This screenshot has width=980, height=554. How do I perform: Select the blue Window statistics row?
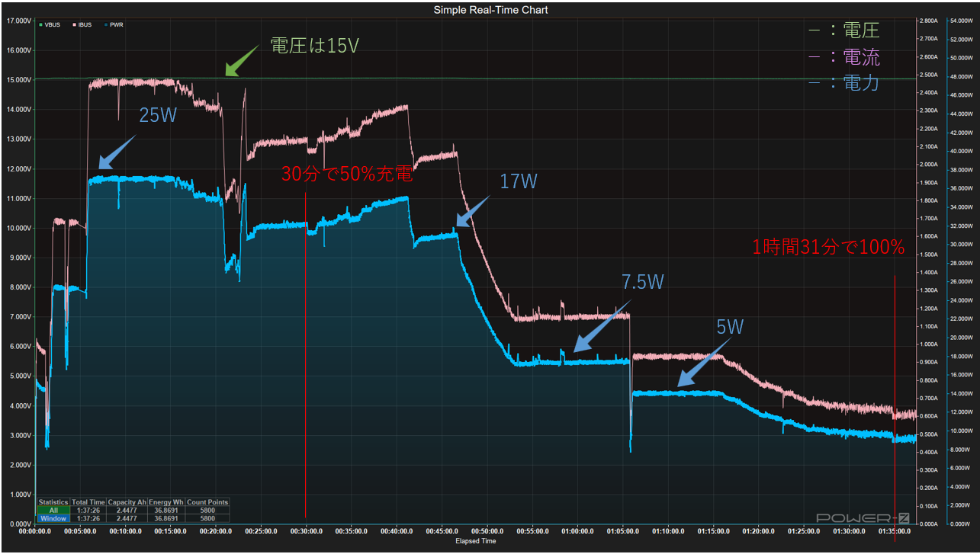coord(133,518)
